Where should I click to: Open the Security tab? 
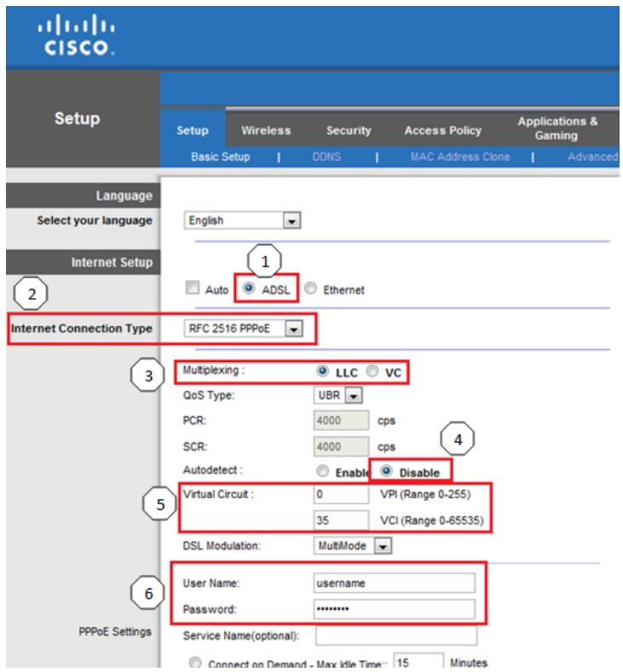[349, 130]
